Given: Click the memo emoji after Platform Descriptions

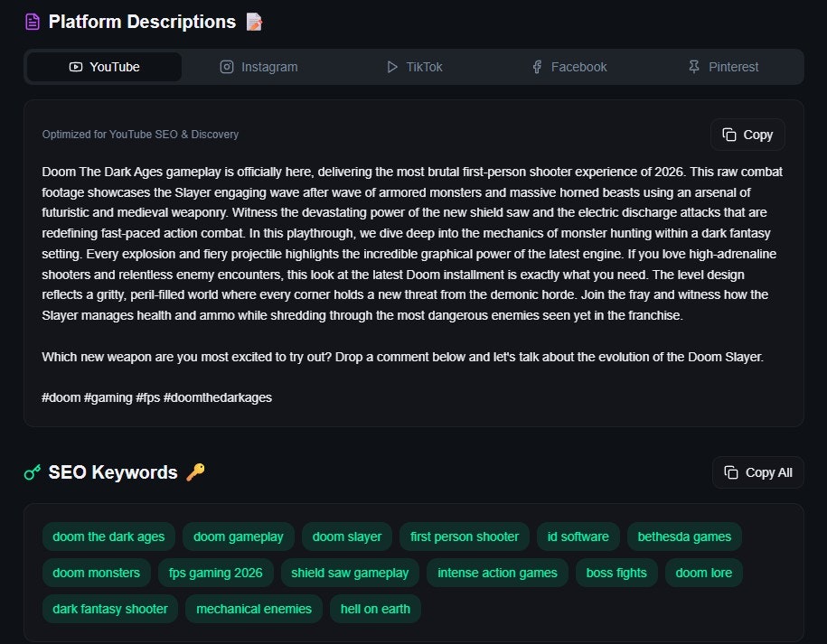Looking at the screenshot, I should click(254, 23).
